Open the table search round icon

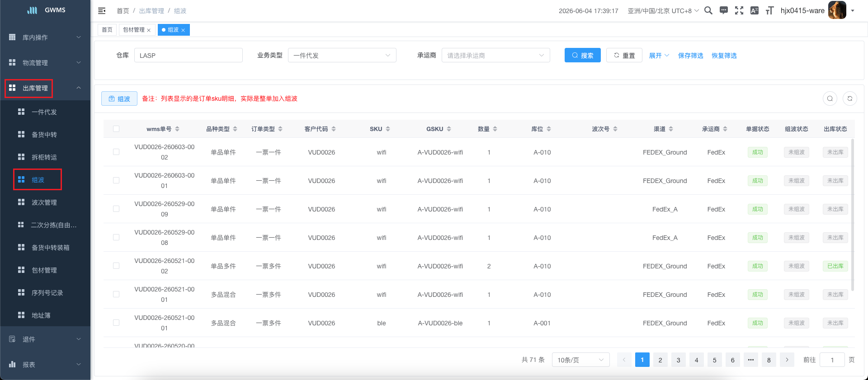point(830,99)
